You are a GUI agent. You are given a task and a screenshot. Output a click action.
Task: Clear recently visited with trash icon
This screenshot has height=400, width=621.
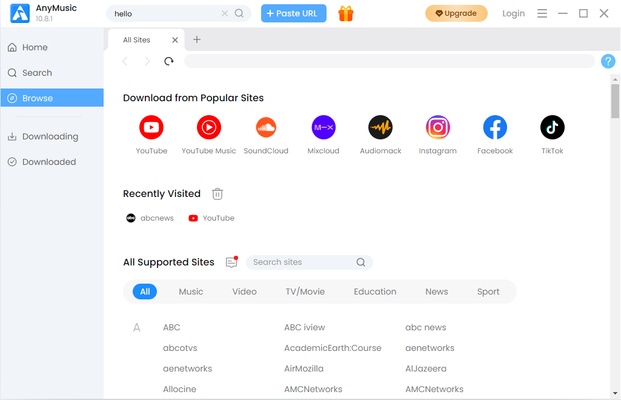pos(217,194)
